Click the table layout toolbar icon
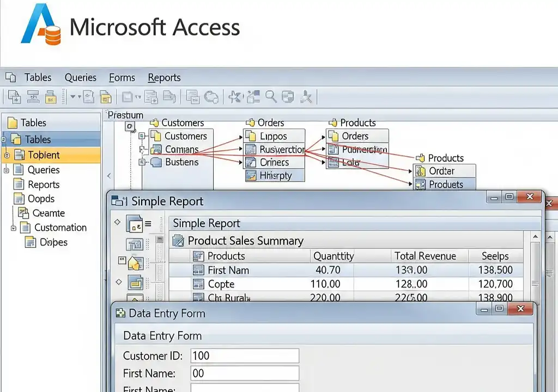 [x=33, y=97]
